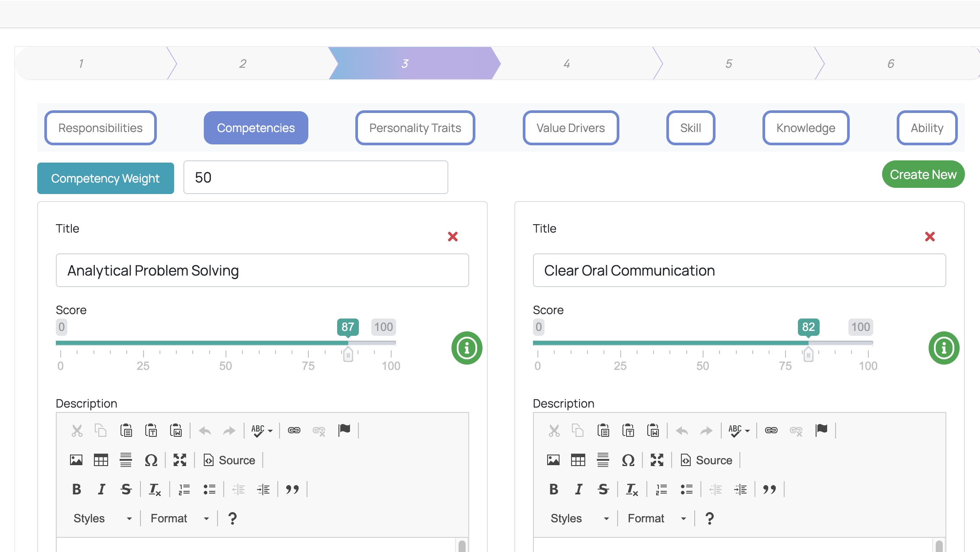Image resolution: width=980 pixels, height=552 pixels.
Task: Click the Competency Weight input showing 50
Action: (315, 177)
